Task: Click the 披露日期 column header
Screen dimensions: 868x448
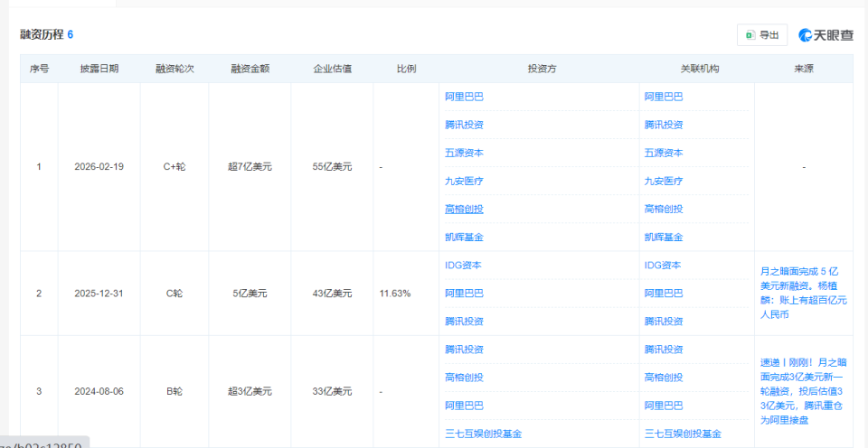Action: click(99, 70)
